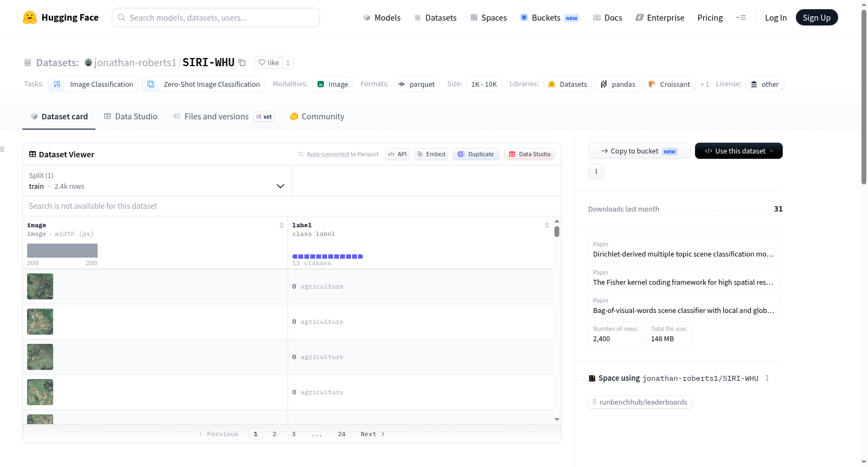
Task: Open Enterprise in the top navigation
Action: click(660, 17)
